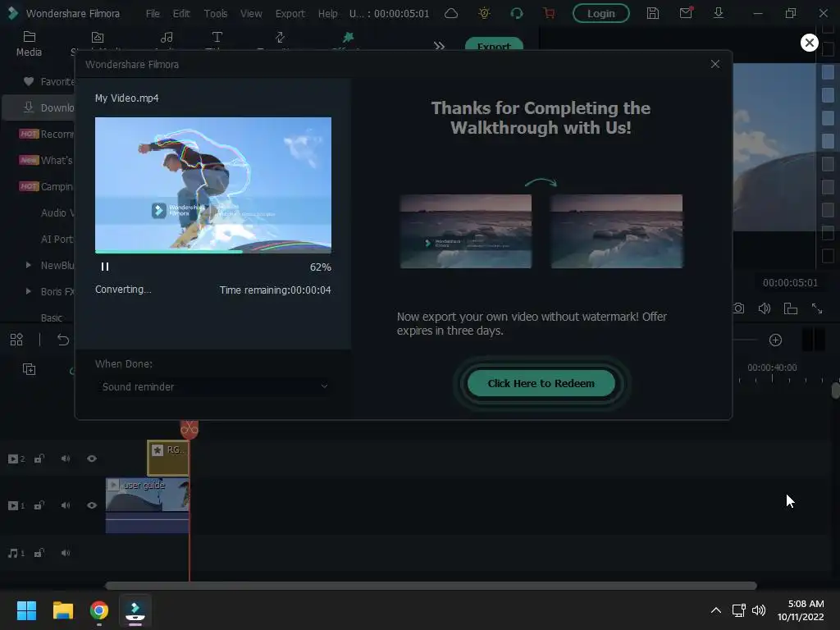Show hidden system tray icons
Image resolution: width=840 pixels, height=630 pixels.
[x=715, y=610]
